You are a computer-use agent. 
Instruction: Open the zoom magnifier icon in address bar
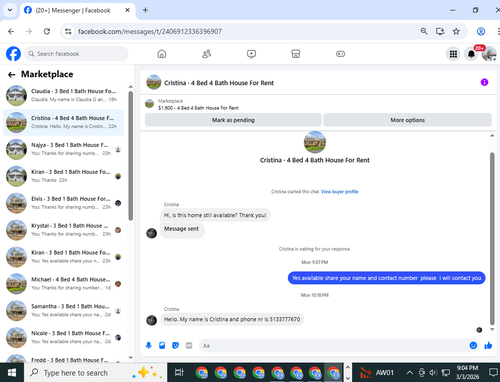pos(424,31)
